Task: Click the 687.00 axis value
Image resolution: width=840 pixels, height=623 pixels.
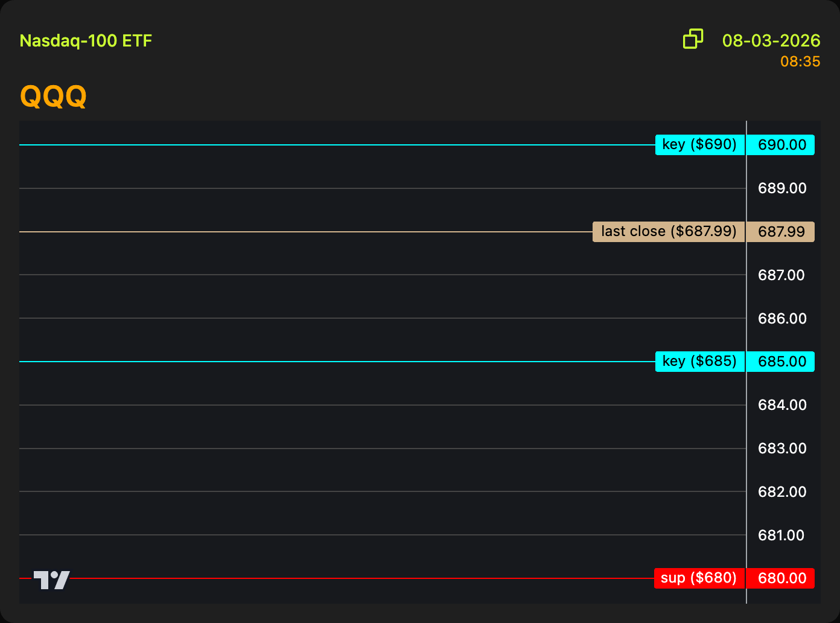Action: point(781,275)
